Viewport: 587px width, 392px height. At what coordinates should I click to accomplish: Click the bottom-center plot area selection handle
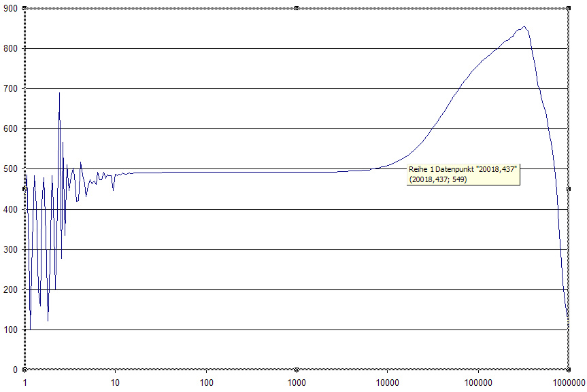297,370
